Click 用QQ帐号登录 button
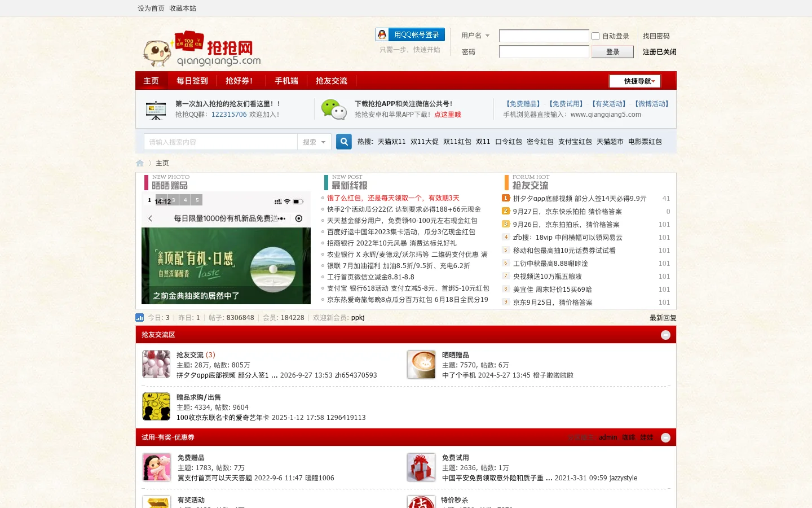This screenshot has height=508, width=812. click(x=410, y=34)
